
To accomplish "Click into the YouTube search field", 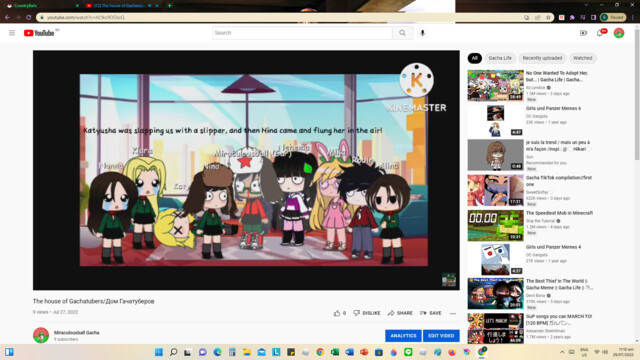I will click(x=302, y=33).
